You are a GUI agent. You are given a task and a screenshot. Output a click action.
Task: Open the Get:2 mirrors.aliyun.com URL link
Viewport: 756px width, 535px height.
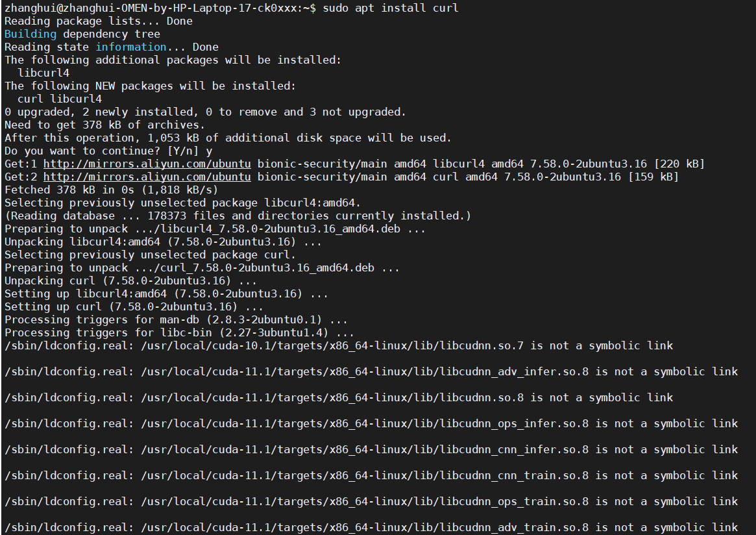point(147,177)
